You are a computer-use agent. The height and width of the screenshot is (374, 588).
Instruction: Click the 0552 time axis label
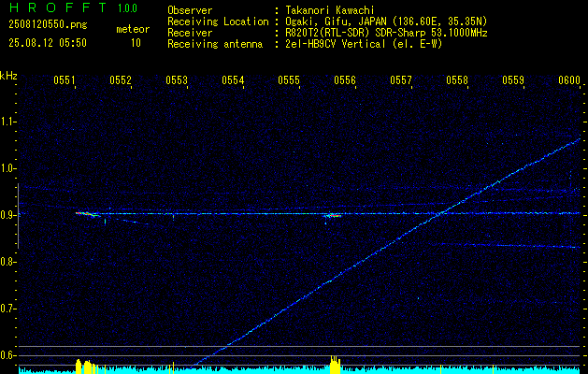[x=121, y=79]
